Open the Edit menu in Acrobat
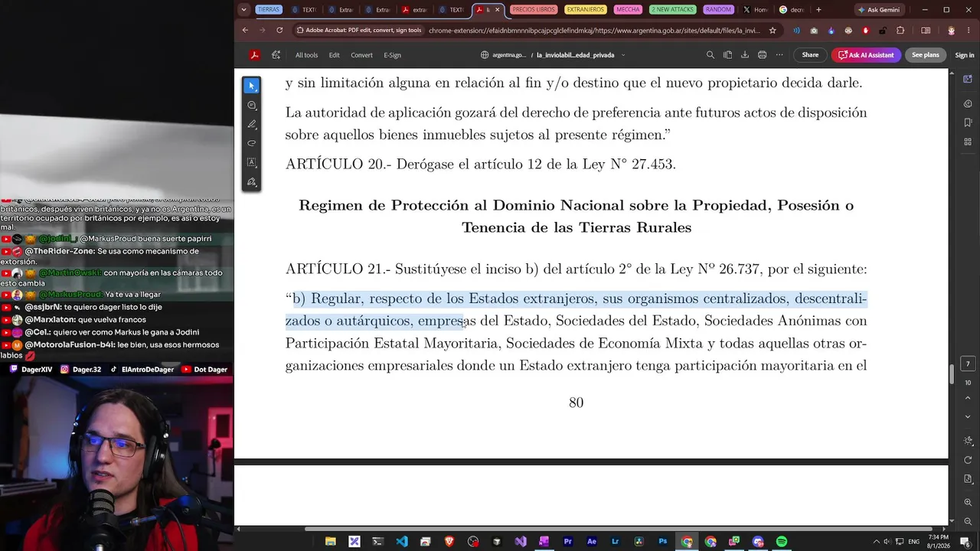Screen dimensions: 980x551 pyautogui.click(x=335, y=55)
